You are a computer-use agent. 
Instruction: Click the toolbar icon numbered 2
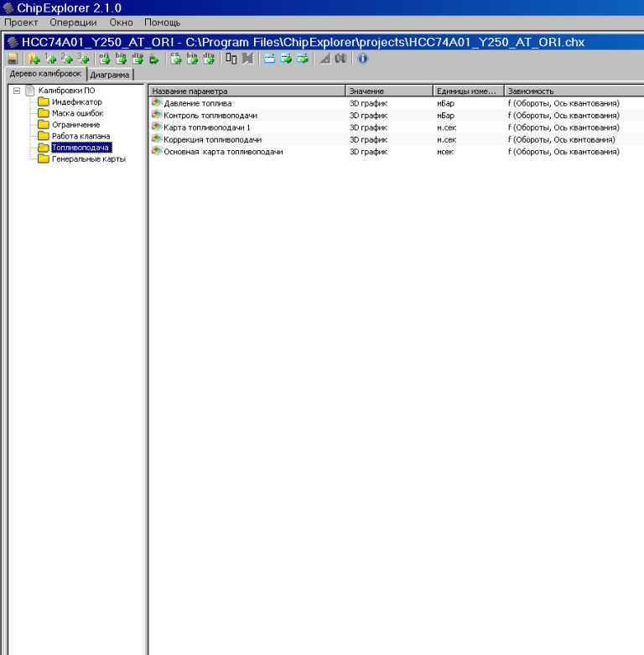coord(66,59)
